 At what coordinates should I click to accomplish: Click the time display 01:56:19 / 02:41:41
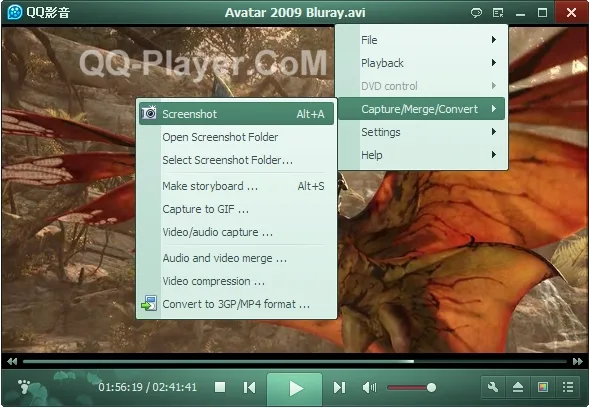pos(148,387)
